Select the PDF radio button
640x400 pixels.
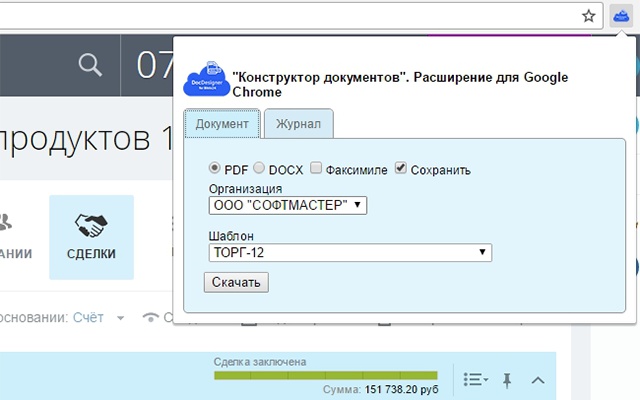click(214, 168)
